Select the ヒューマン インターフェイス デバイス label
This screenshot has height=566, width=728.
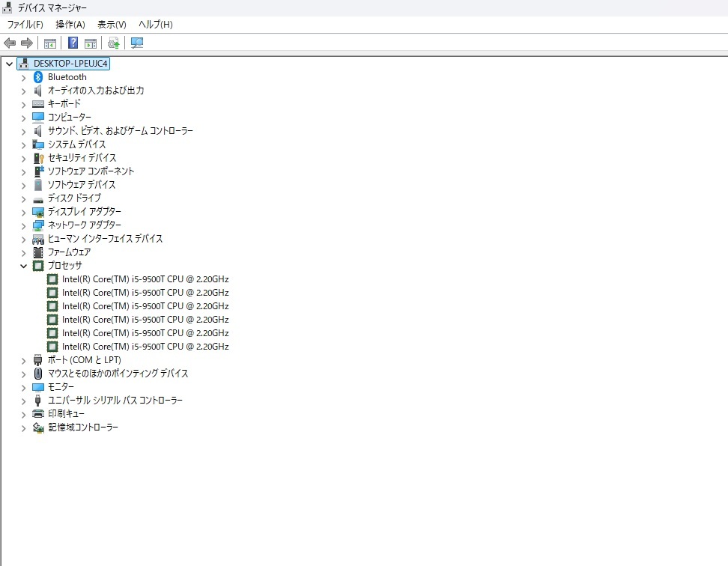106,239
